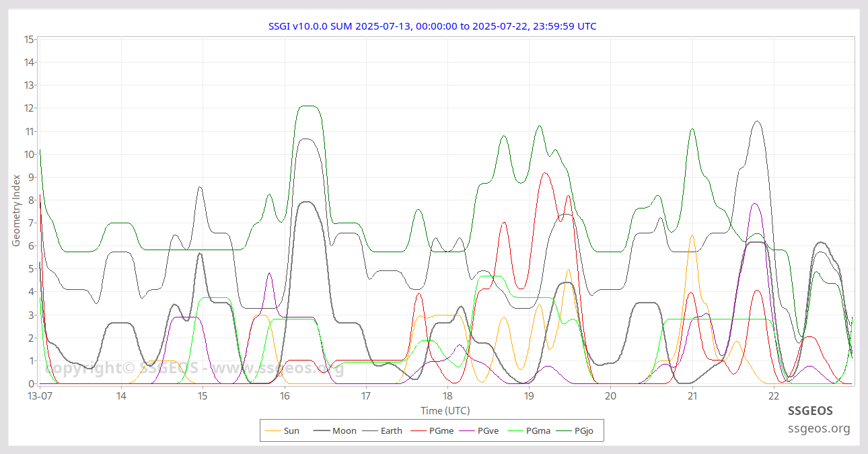
Task: Select the date 20 tick on the x-axis
Action: pyautogui.click(x=610, y=397)
